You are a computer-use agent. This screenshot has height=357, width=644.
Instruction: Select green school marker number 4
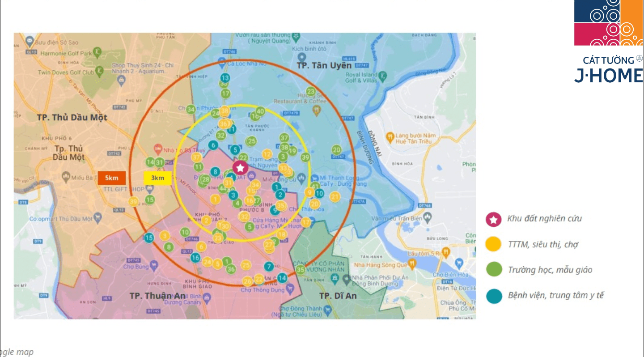[x=237, y=203]
